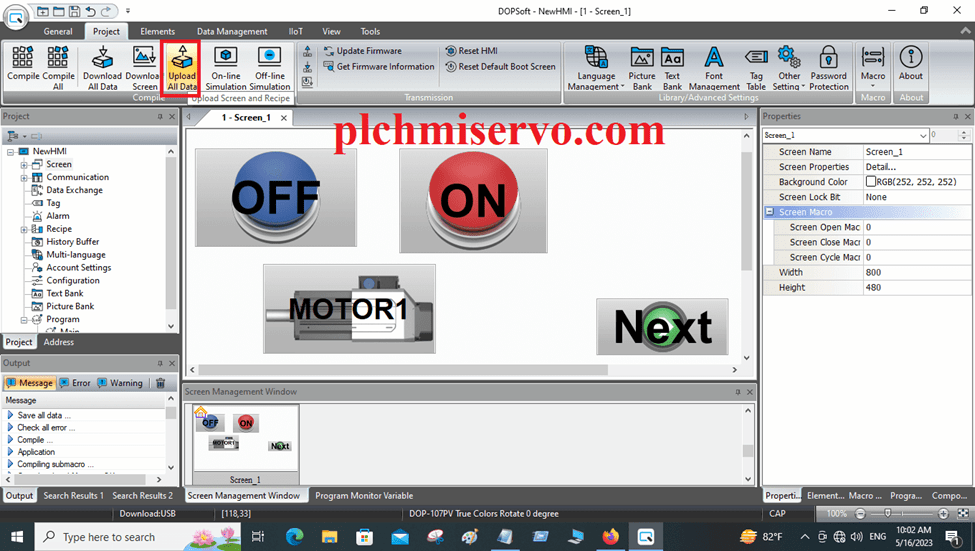Switch to the Elements ribbon tab
Image resolution: width=975 pixels, height=551 pixels.
pos(157,31)
